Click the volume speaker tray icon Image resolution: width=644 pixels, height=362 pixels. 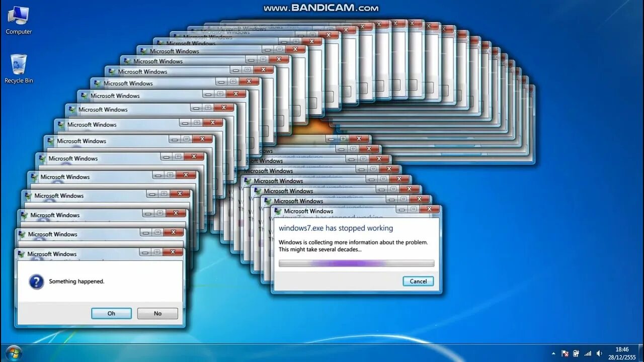tap(599, 353)
